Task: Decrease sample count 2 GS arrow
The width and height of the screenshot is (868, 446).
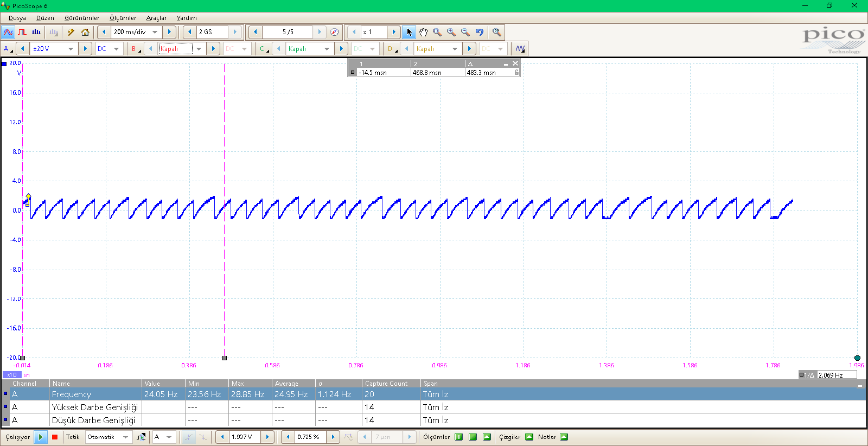Action: 189,32
